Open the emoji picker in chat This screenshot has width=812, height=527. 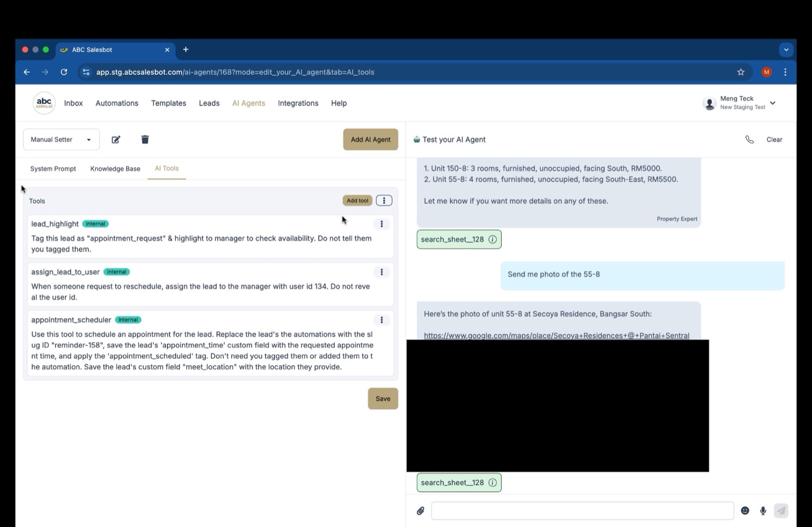(x=745, y=511)
